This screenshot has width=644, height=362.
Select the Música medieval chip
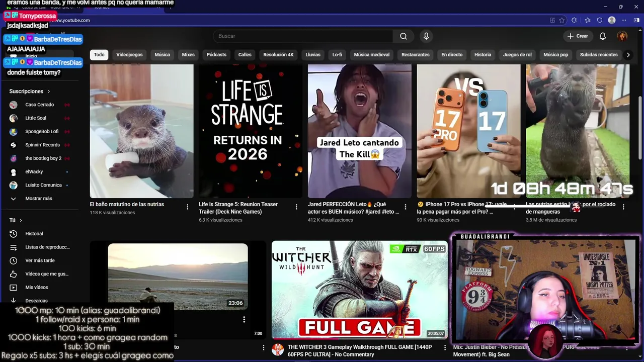click(x=372, y=55)
